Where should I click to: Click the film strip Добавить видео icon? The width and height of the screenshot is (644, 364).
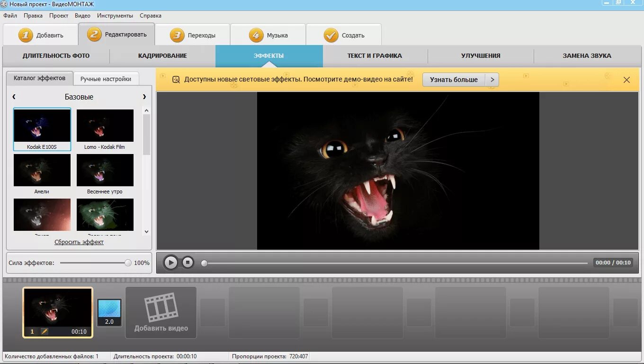click(x=161, y=307)
